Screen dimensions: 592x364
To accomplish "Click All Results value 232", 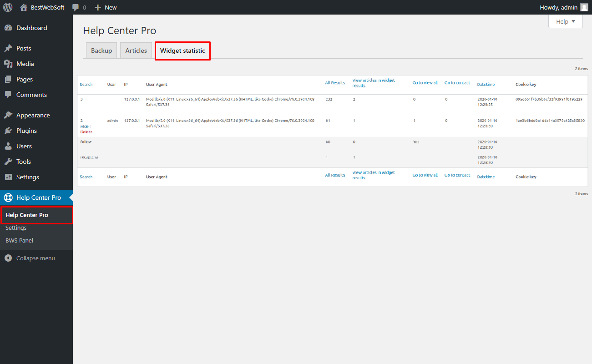I will pyautogui.click(x=329, y=99).
